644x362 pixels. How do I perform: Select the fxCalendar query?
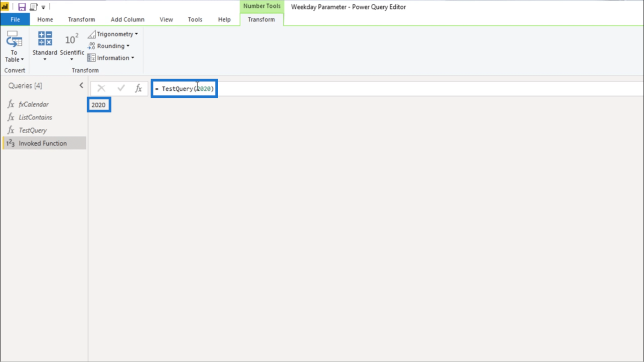pyautogui.click(x=44, y=104)
